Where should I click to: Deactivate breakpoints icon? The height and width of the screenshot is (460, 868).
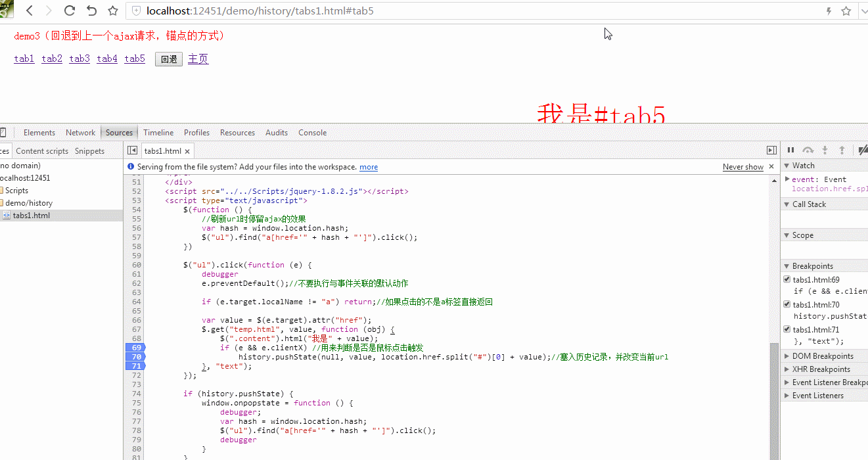click(863, 150)
